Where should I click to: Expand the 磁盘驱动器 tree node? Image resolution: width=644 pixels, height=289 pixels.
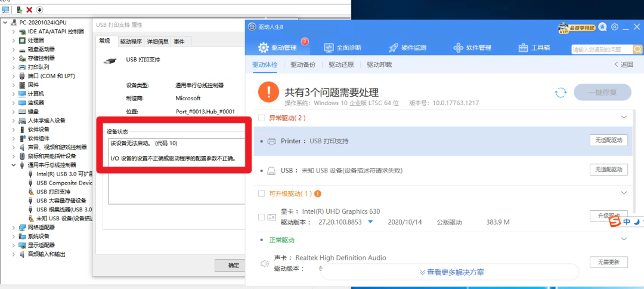pos(14,50)
